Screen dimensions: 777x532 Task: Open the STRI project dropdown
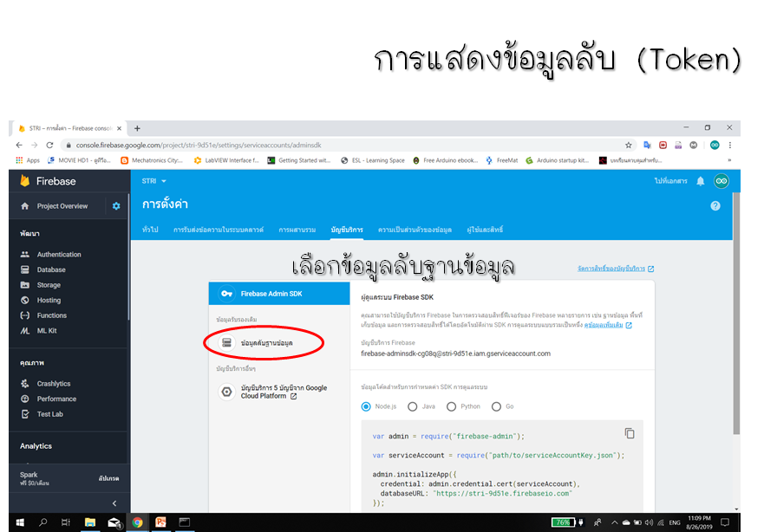click(153, 181)
